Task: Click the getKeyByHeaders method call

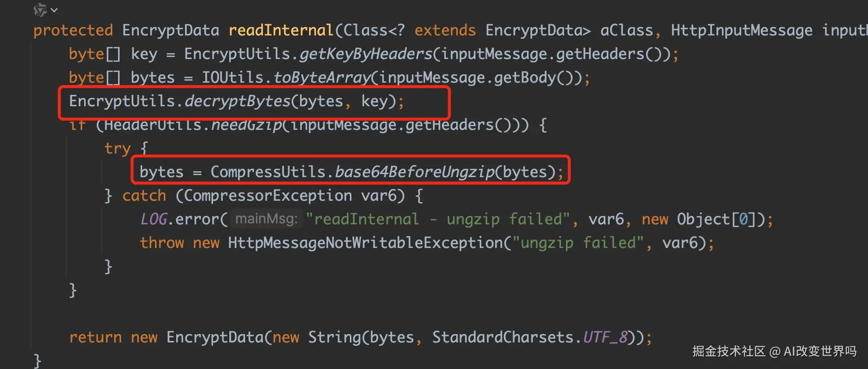Action: click(x=366, y=54)
